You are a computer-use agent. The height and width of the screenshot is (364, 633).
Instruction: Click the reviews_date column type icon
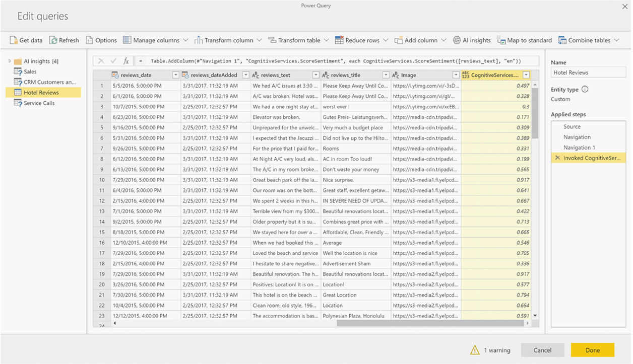tap(115, 75)
